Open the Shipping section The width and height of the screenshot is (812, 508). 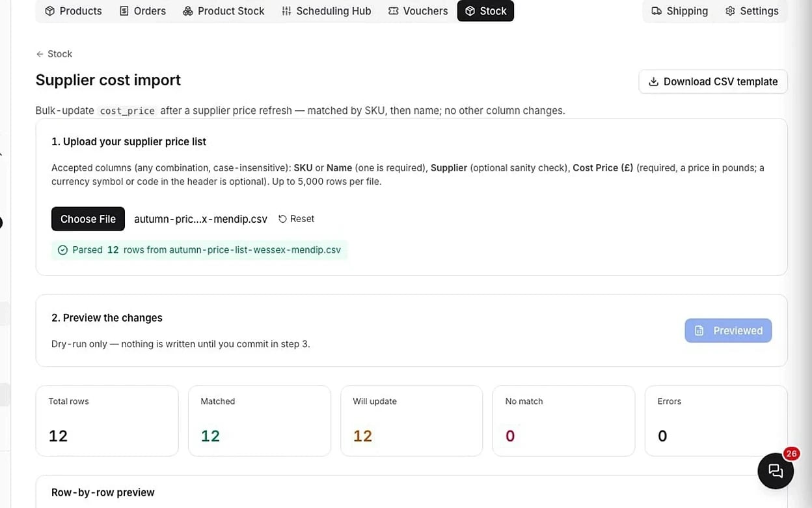680,11
